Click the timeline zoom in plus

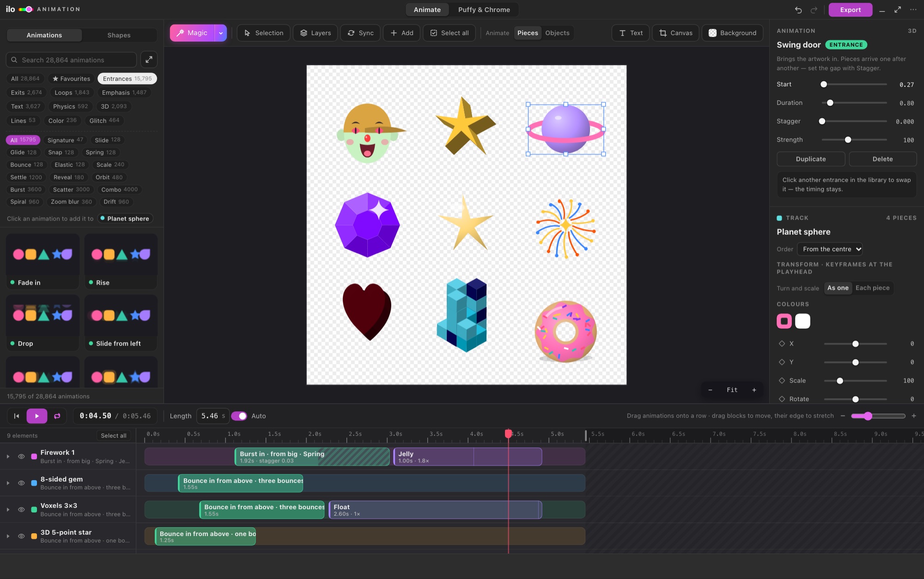(x=914, y=416)
